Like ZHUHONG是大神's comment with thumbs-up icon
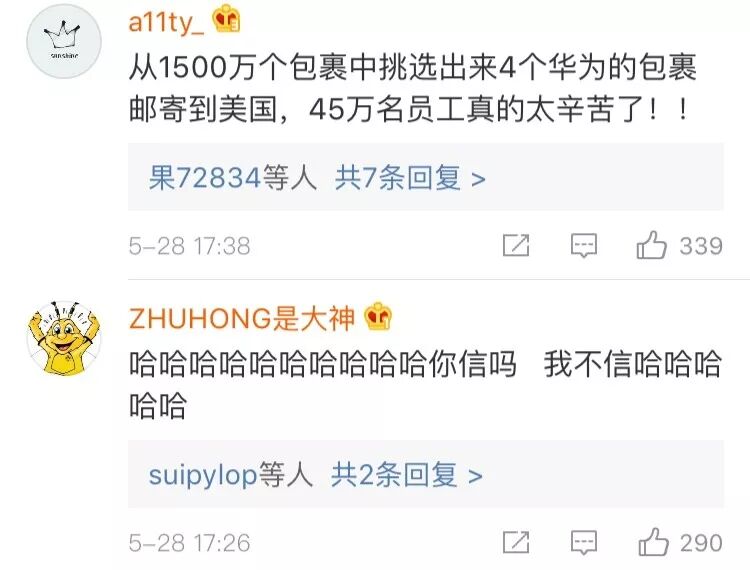The width and height of the screenshot is (750, 570). point(653,542)
